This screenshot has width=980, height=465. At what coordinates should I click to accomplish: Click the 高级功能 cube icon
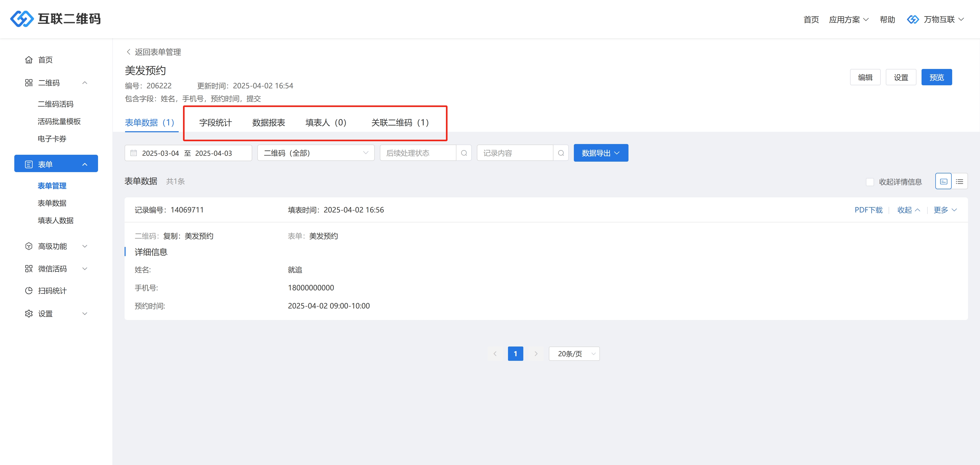tap(29, 246)
